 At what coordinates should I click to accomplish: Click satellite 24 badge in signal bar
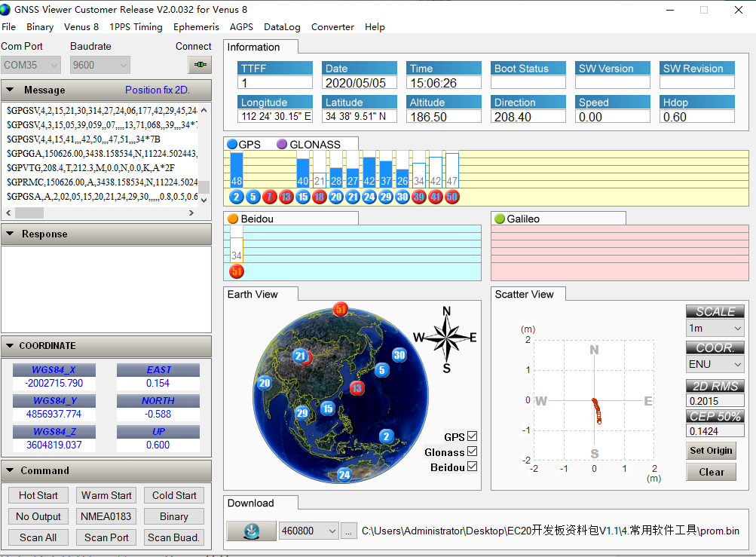click(369, 197)
